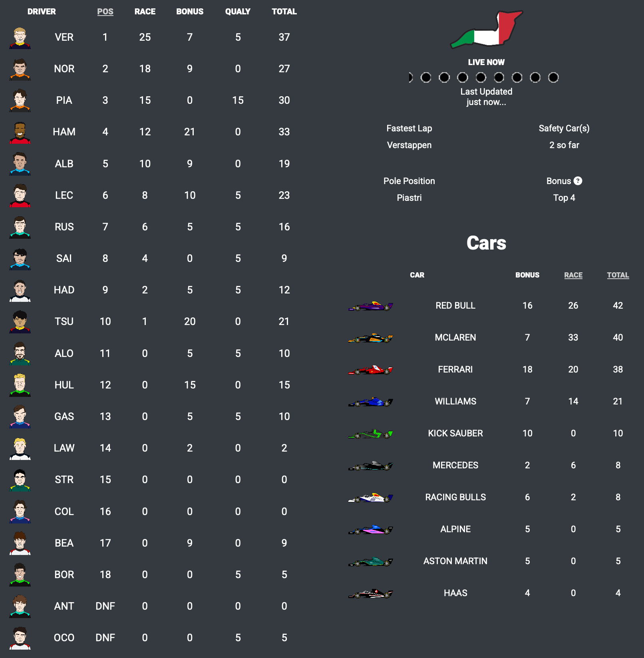Screen dimensions: 644x658
Task: Click the Bonus help question mark icon
Action: pos(578,181)
